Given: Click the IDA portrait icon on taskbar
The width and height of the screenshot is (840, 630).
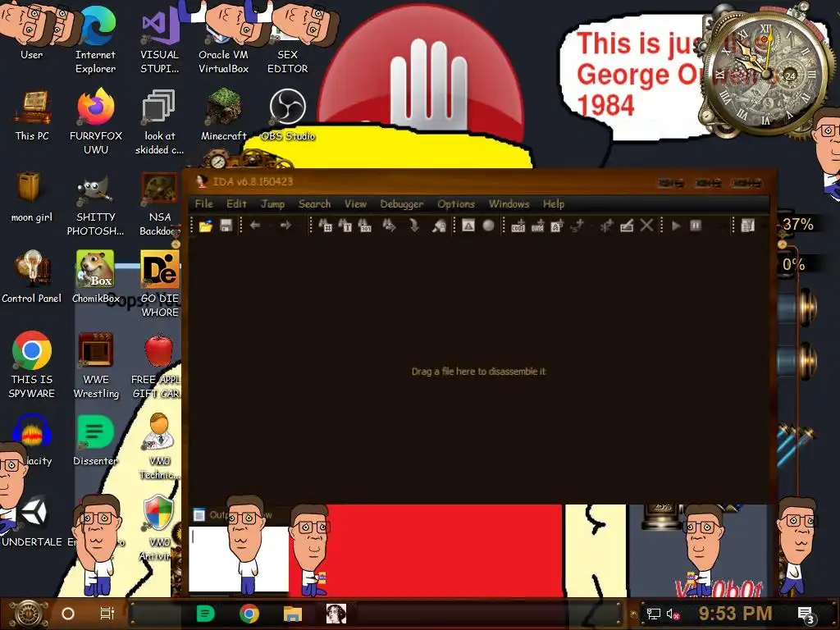Looking at the screenshot, I should pyautogui.click(x=336, y=614).
